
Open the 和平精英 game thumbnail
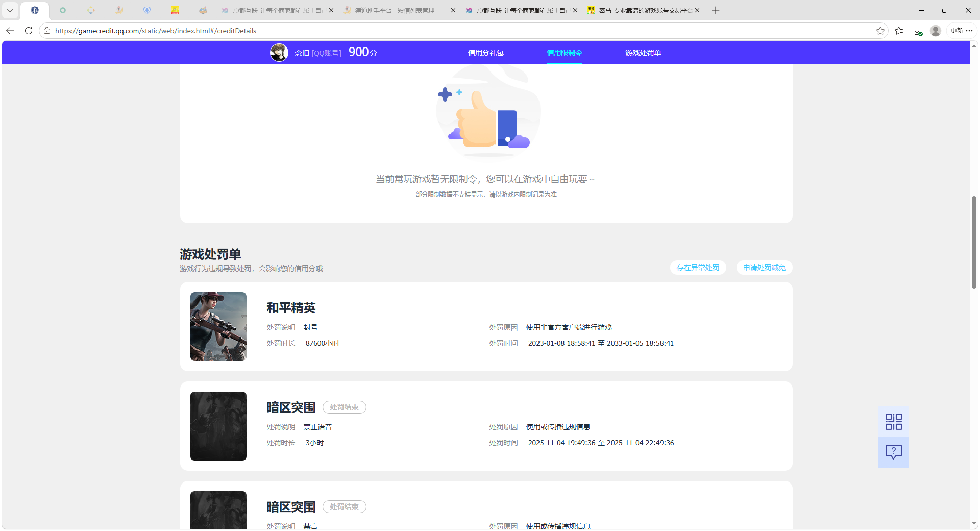click(x=218, y=327)
